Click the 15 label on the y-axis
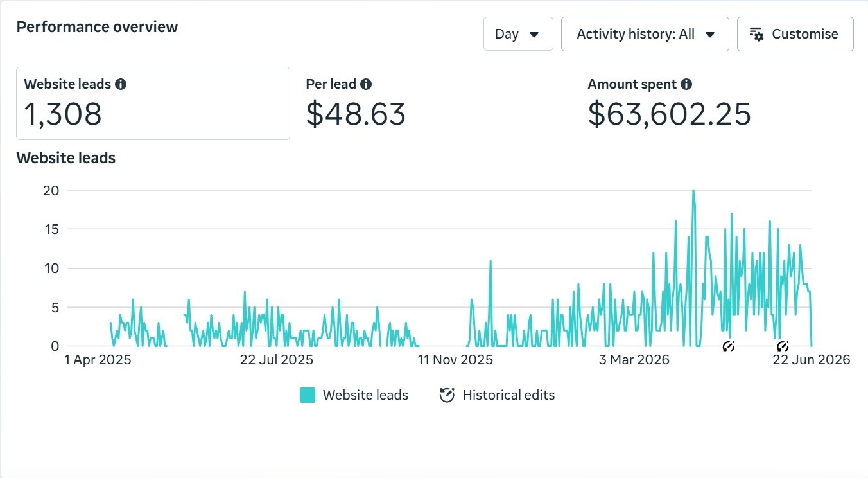The height and width of the screenshot is (478, 868). (x=51, y=229)
